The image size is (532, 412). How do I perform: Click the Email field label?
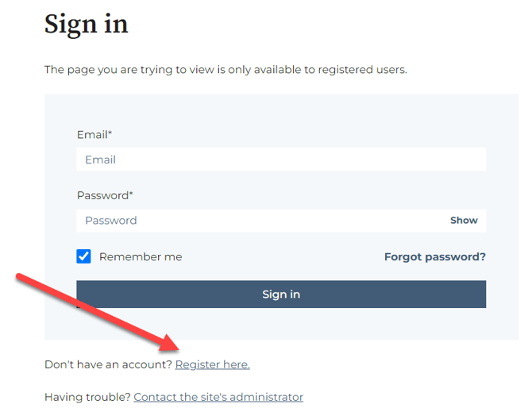pyautogui.click(x=91, y=135)
